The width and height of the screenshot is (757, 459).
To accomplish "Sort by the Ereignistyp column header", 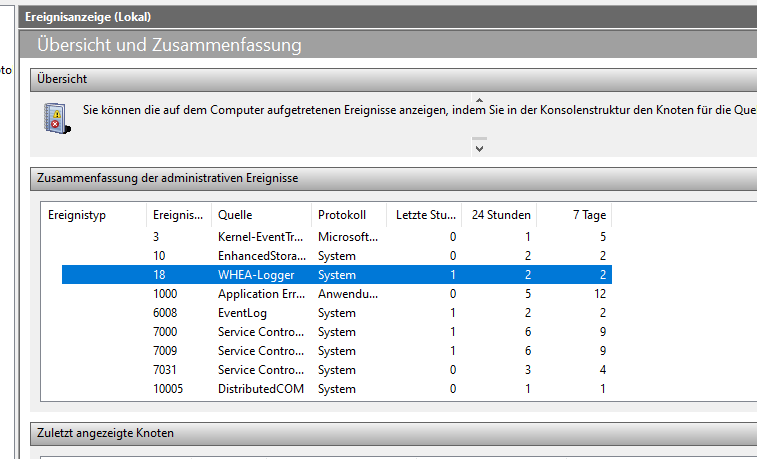I will click(94, 215).
